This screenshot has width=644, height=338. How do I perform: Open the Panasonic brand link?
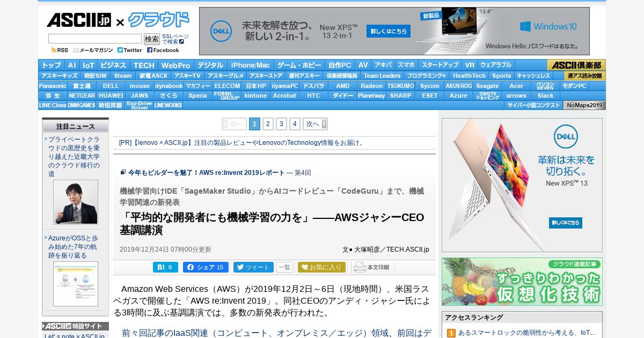53,86
